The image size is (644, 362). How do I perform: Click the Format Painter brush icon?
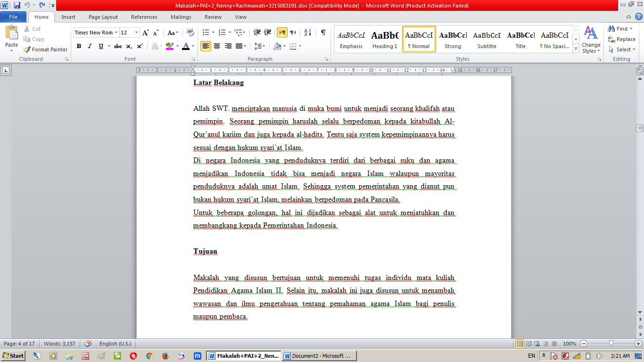[x=27, y=49]
